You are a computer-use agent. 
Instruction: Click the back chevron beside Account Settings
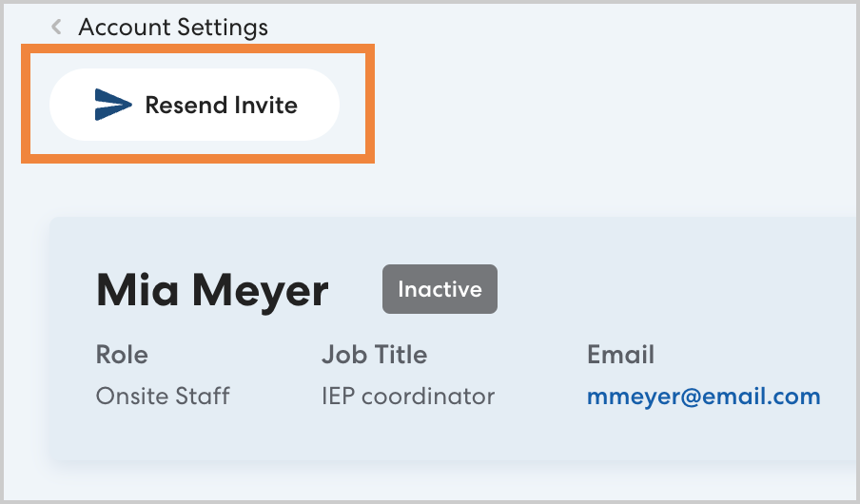57,28
